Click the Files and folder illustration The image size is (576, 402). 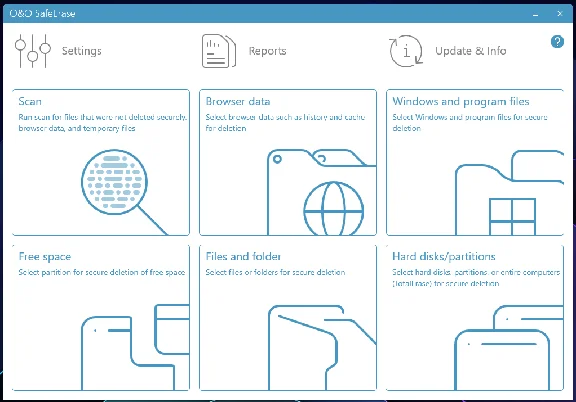[x=322, y=347]
